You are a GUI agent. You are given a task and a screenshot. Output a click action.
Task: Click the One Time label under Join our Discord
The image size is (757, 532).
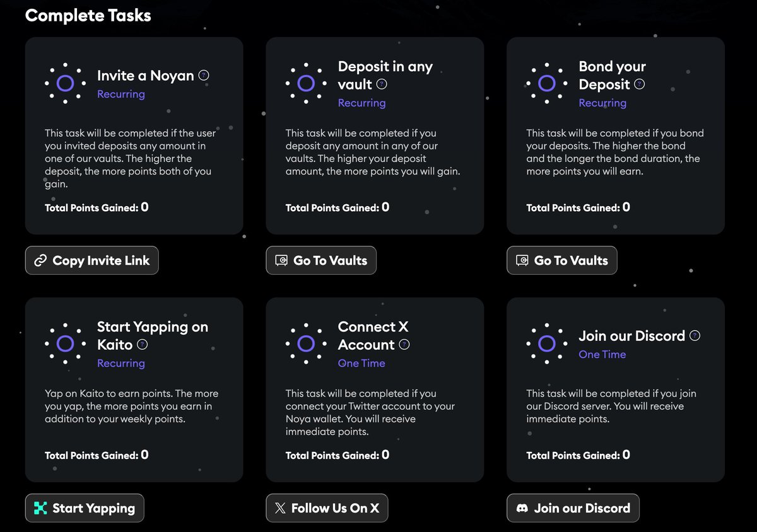coord(602,354)
